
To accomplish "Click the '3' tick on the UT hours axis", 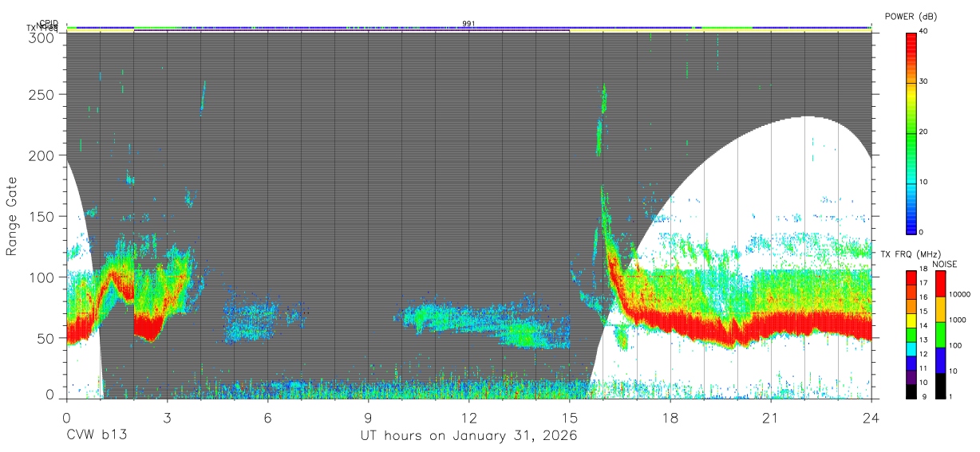I will (x=167, y=417).
